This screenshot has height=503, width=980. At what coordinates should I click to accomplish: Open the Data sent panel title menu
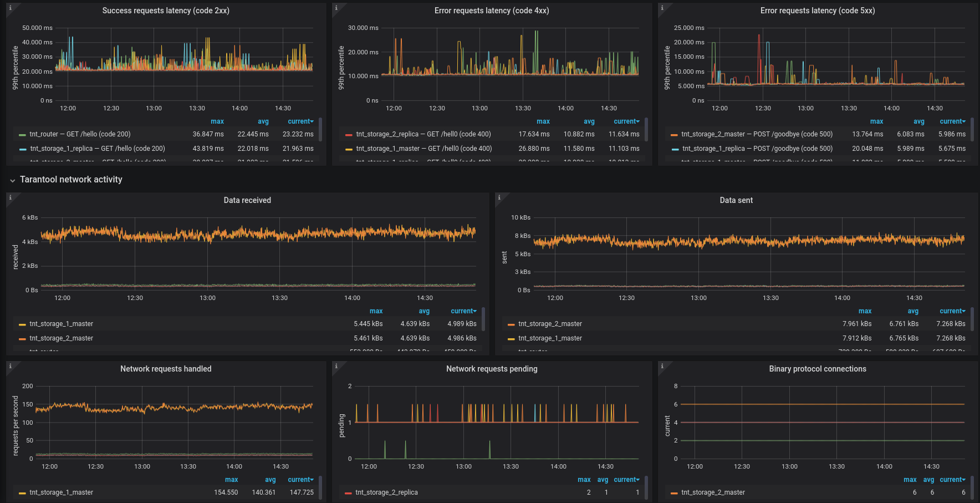pos(736,200)
